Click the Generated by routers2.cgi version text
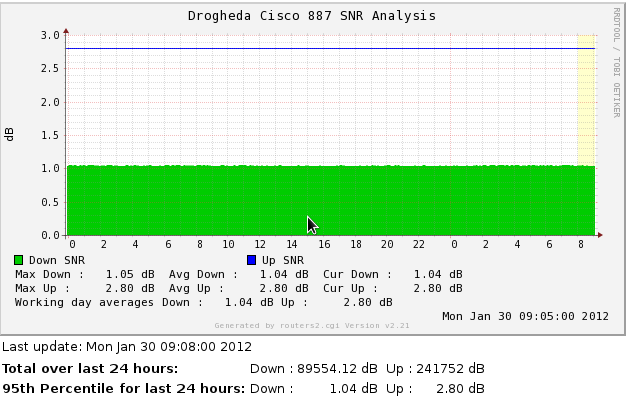Screen dimensions: 635x406 [312, 325]
